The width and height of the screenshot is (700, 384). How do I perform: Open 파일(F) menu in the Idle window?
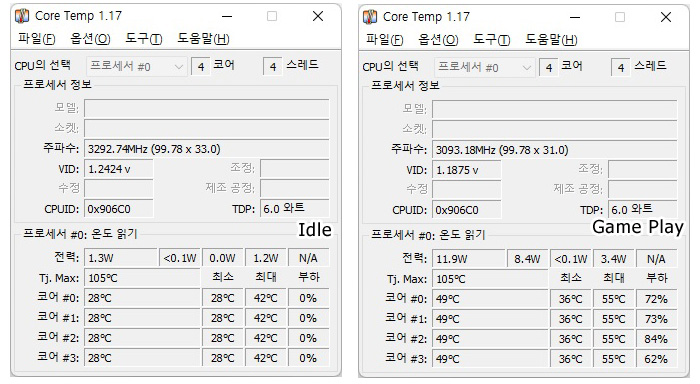37,39
